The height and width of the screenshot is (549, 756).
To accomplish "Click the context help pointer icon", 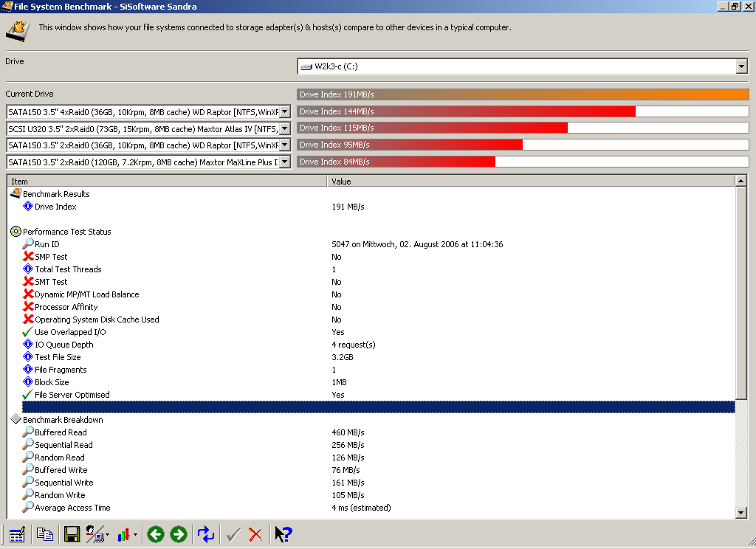I will coord(283,534).
